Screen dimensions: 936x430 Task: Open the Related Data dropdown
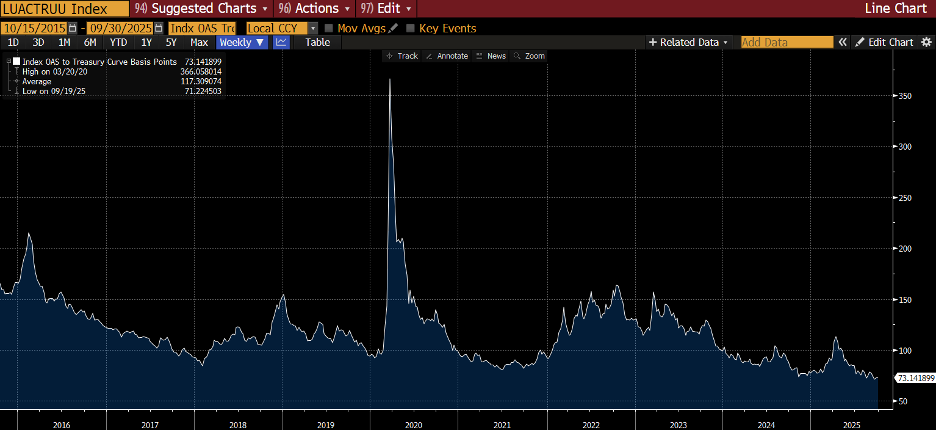click(688, 42)
